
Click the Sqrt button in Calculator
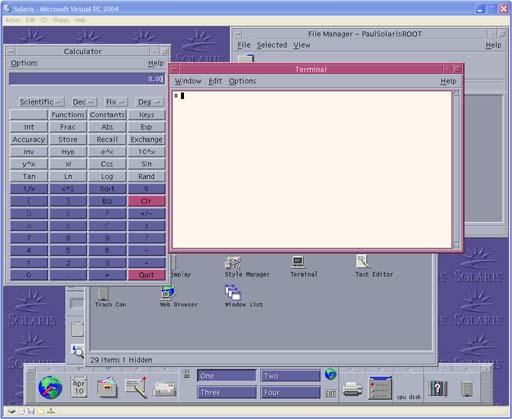(x=107, y=189)
